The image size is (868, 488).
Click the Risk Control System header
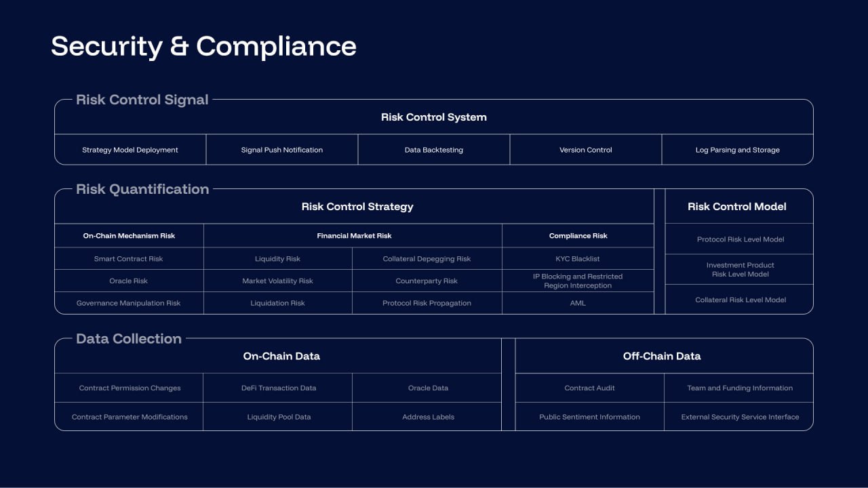click(x=434, y=117)
